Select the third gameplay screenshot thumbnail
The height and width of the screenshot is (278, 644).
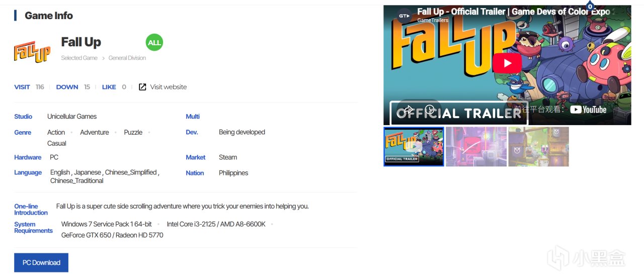(x=538, y=146)
